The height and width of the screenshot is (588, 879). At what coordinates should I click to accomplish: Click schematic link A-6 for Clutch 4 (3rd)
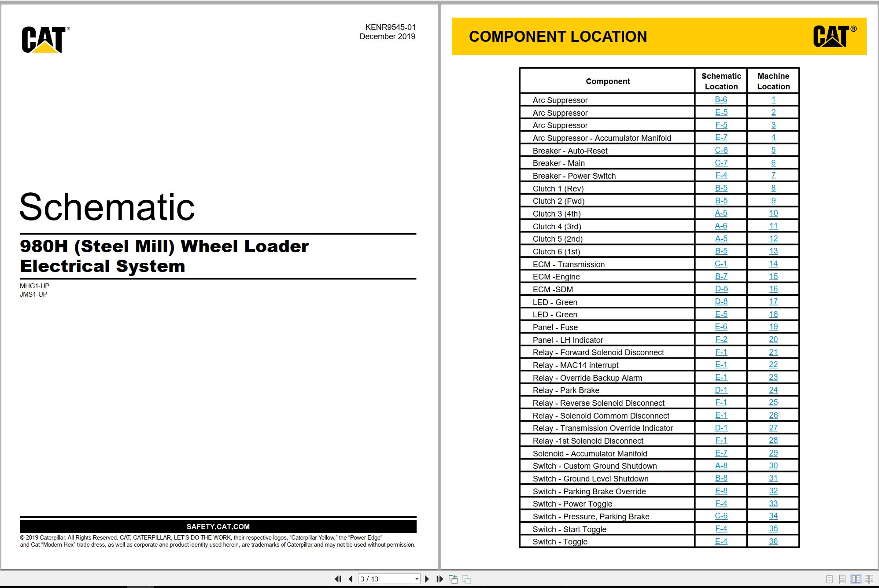tap(721, 226)
